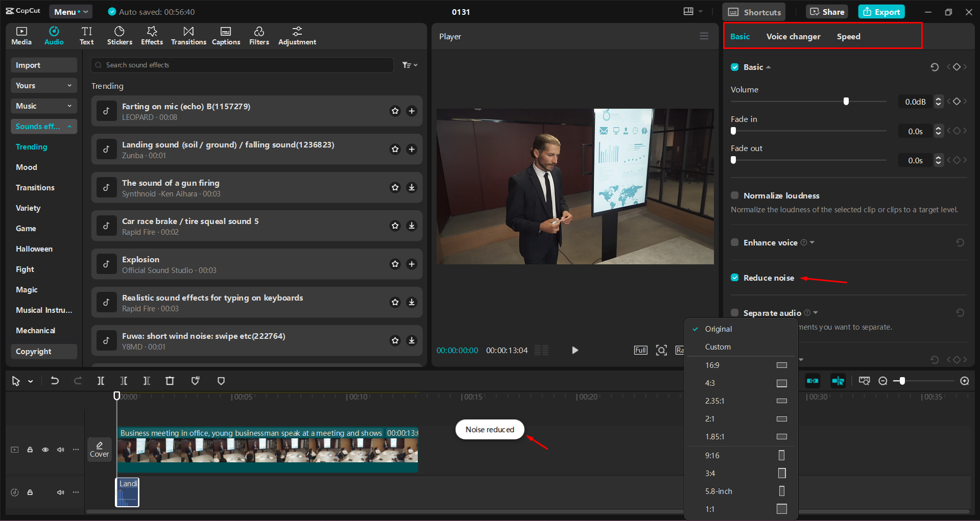Zoom out the timeline with minus icon
This screenshot has width=980, height=521.
pyautogui.click(x=882, y=381)
